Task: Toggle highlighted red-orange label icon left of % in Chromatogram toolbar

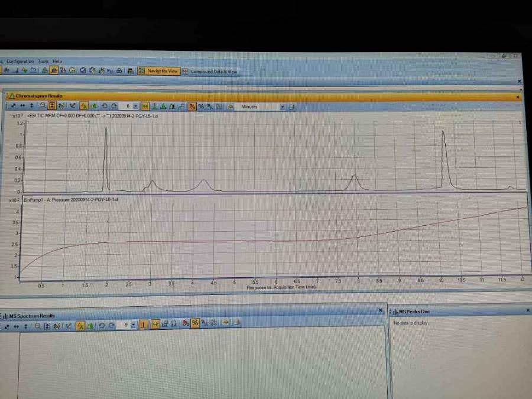Action: [x=192, y=106]
